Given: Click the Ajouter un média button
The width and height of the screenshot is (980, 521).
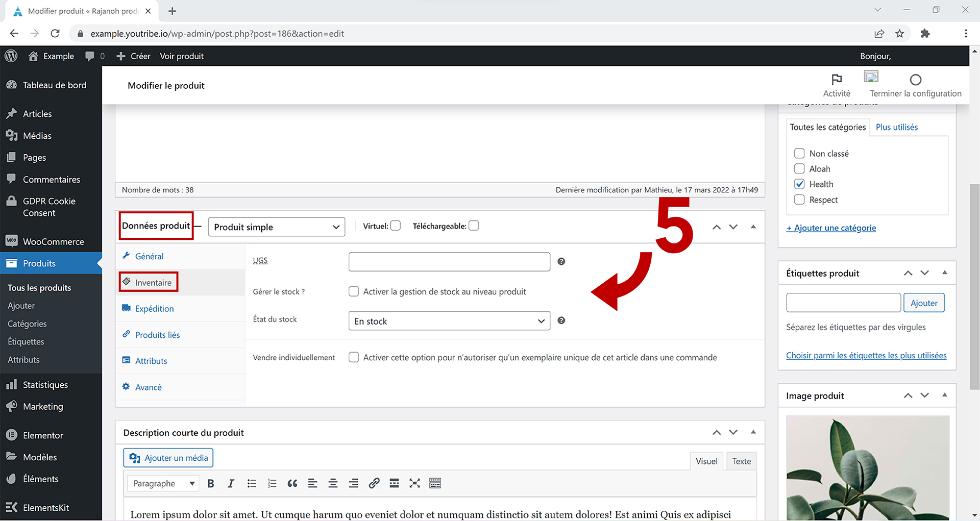Looking at the screenshot, I should 168,458.
